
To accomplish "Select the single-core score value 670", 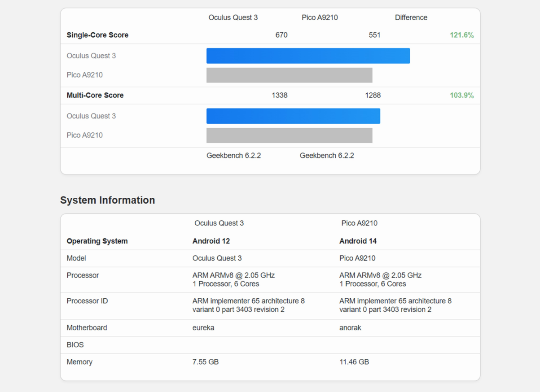I will coord(281,35).
